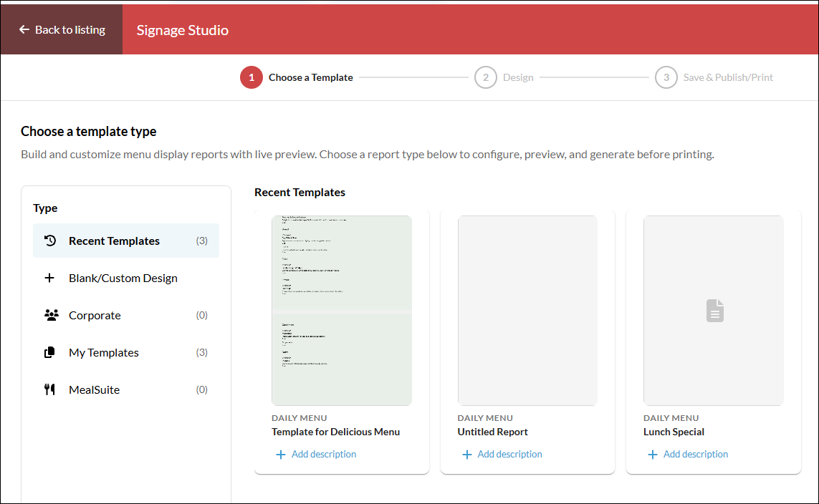Click the Corporate people group icon
This screenshot has height=504, width=819.
point(51,315)
